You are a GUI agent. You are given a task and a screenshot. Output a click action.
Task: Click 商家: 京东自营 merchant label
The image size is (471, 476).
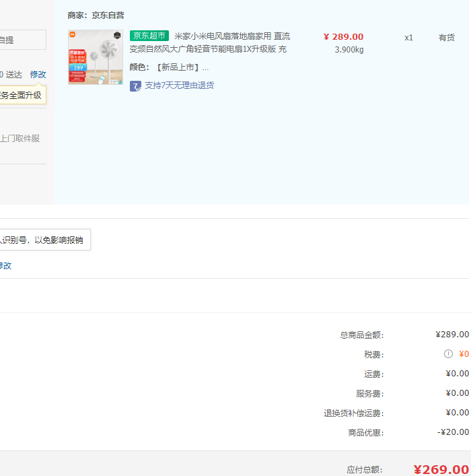(96, 15)
